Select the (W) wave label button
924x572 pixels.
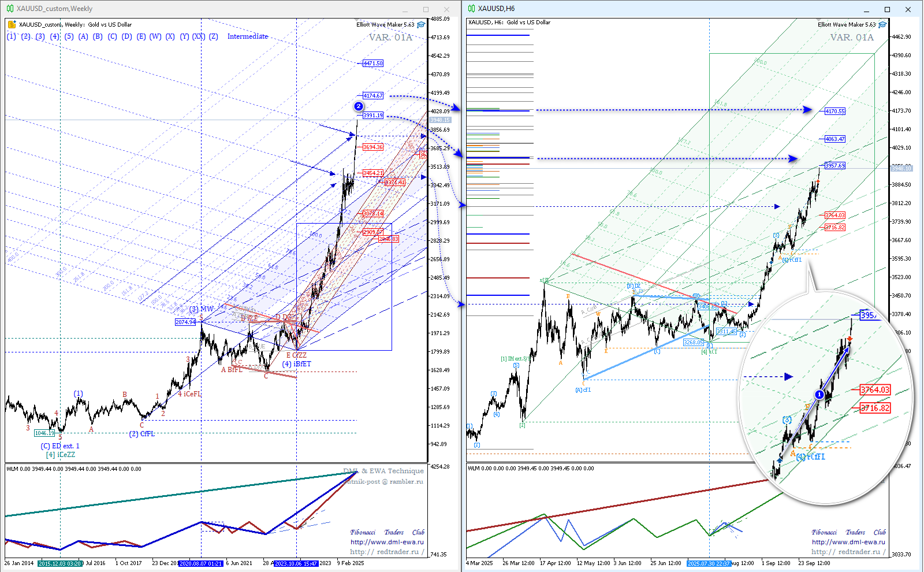click(x=155, y=36)
